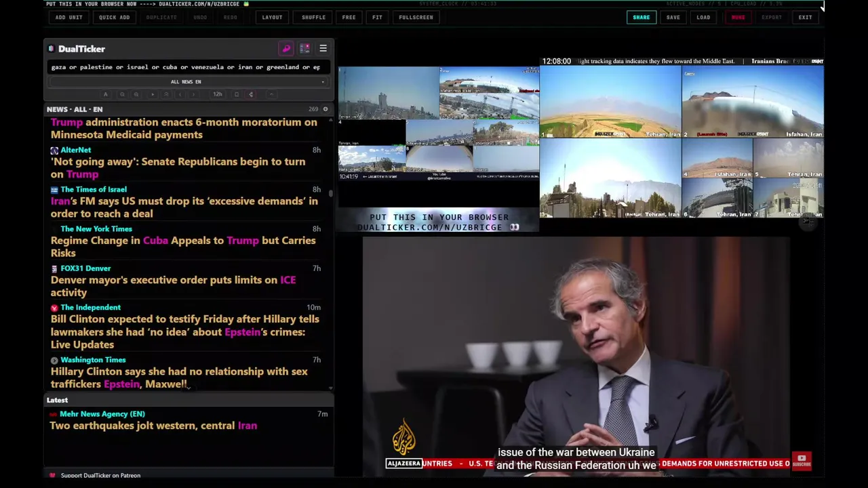Click the LOAD button

point(703,17)
